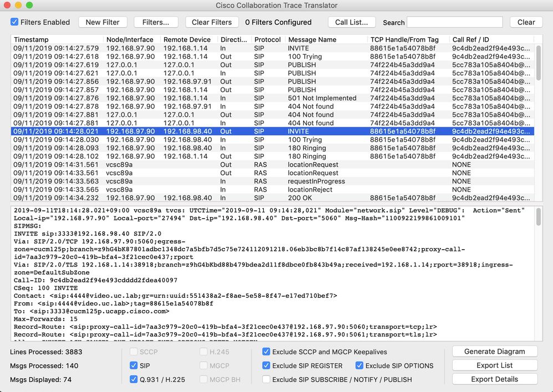
Task: Select the locationRequest row at 09:14:31.561
Action: coord(272,164)
